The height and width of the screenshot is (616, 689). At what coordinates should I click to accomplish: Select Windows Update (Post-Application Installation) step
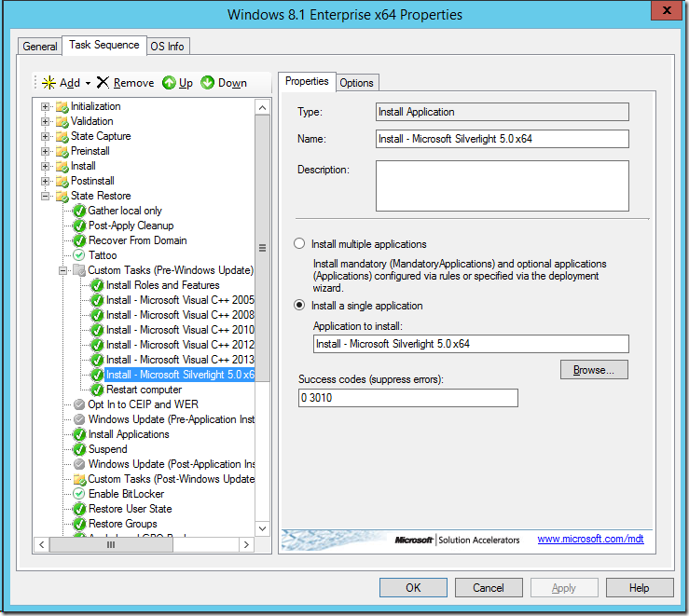172,464
